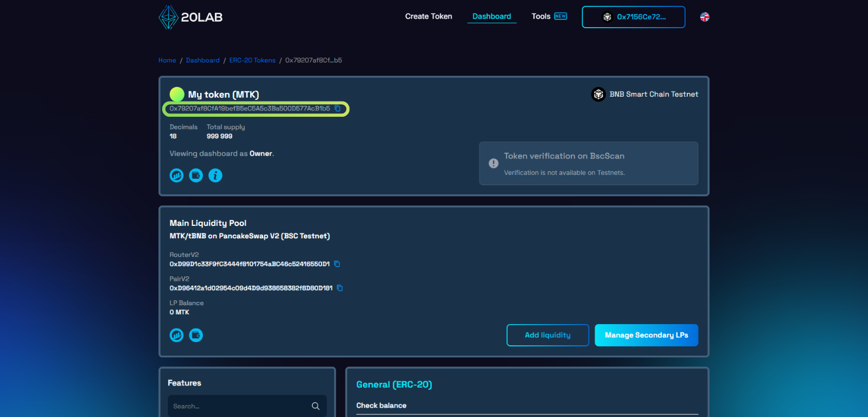Screen dimensions: 868x417
Task: Copy the token contract address
Action: (337, 109)
